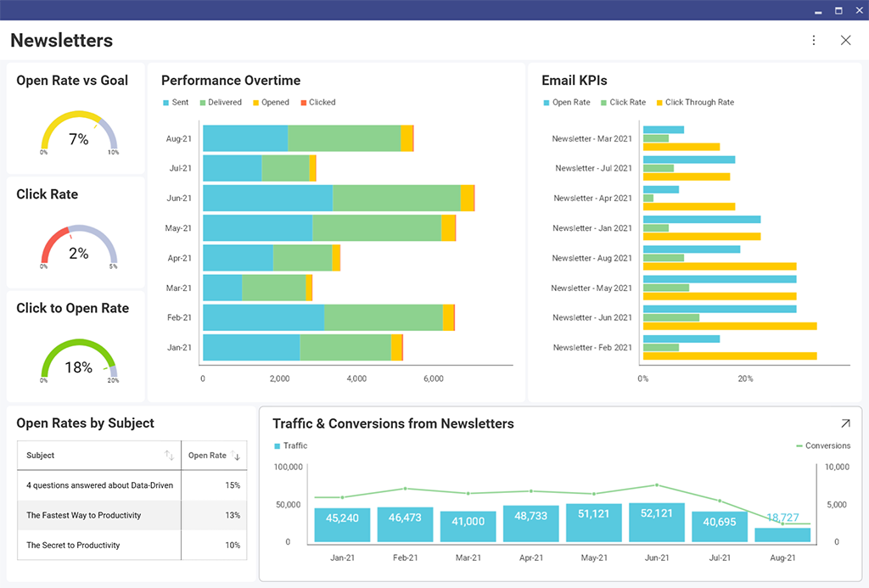This screenshot has width=869, height=588.
Task: Click the 'Newsletter - Apr 2021' label
Action: [x=592, y=198]
